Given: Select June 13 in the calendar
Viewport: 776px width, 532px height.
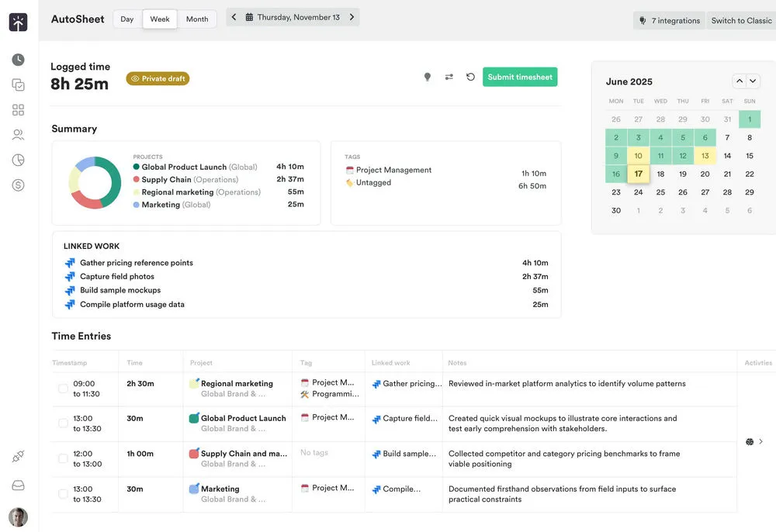Looking at the screenshot, I should [x=705, y=156].
